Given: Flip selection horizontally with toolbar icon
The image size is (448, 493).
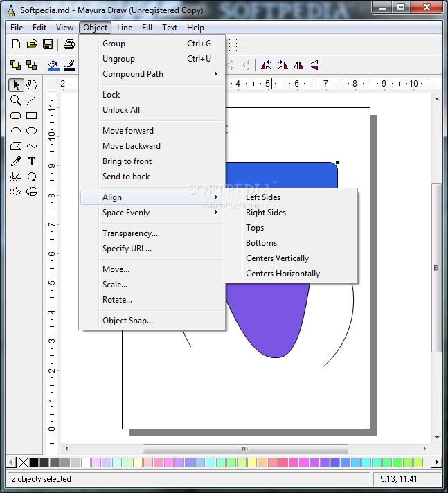Looking at the screenshot, I should 298,65.
